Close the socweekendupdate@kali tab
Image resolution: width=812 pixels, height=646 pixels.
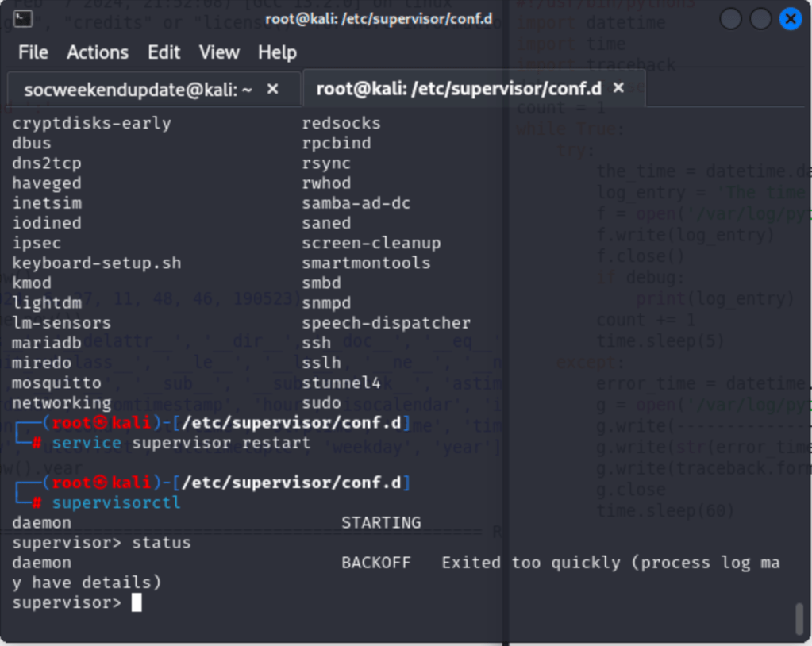(273, 90)
